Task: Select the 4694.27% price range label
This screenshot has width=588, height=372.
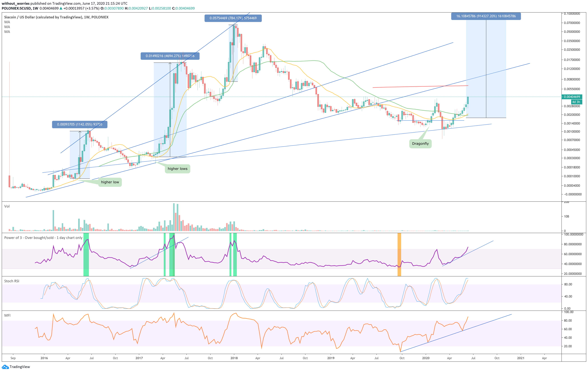Action: 170,56
